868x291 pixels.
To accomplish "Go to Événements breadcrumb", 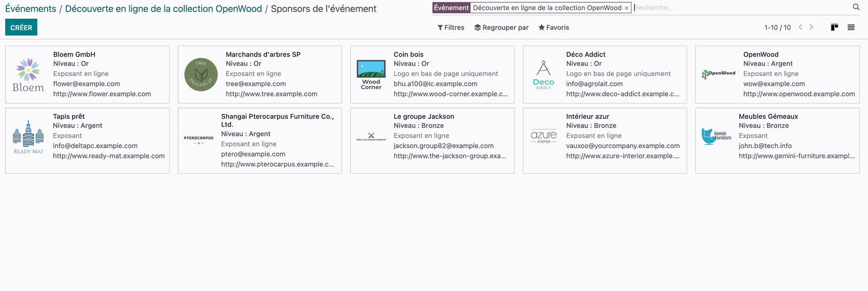I will (x=31, y=9).
